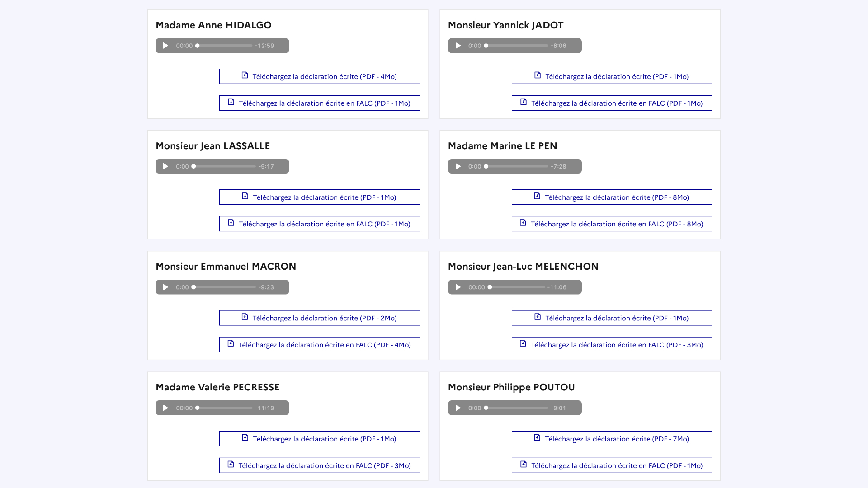Viewport: 868px width, 488px height.
Task: Click download icon in Macron's PDF 2Mo button
Action: point(245,317)
